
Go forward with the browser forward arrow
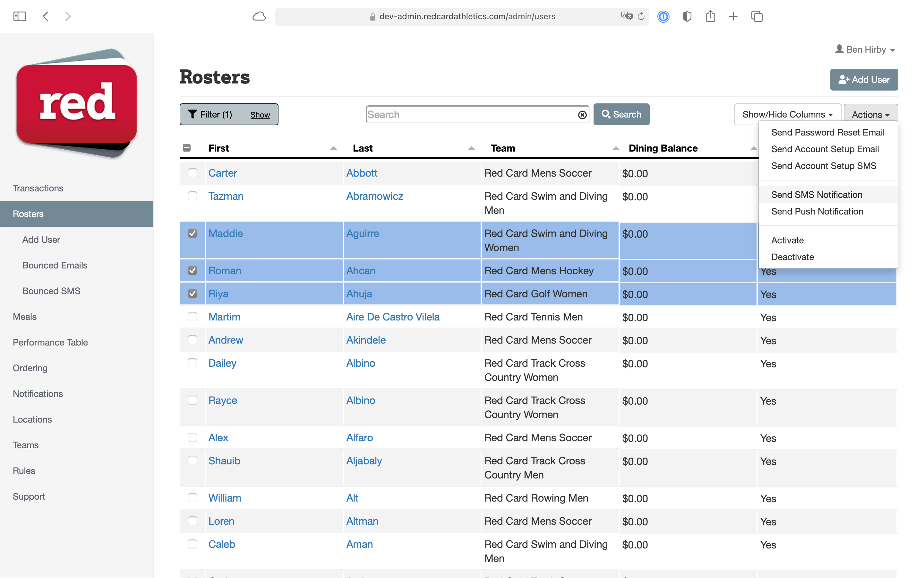68,16
